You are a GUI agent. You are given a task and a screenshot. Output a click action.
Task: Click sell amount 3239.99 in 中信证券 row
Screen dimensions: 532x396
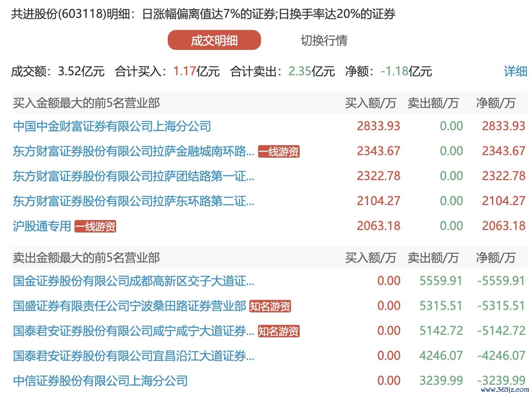(441, 381)
